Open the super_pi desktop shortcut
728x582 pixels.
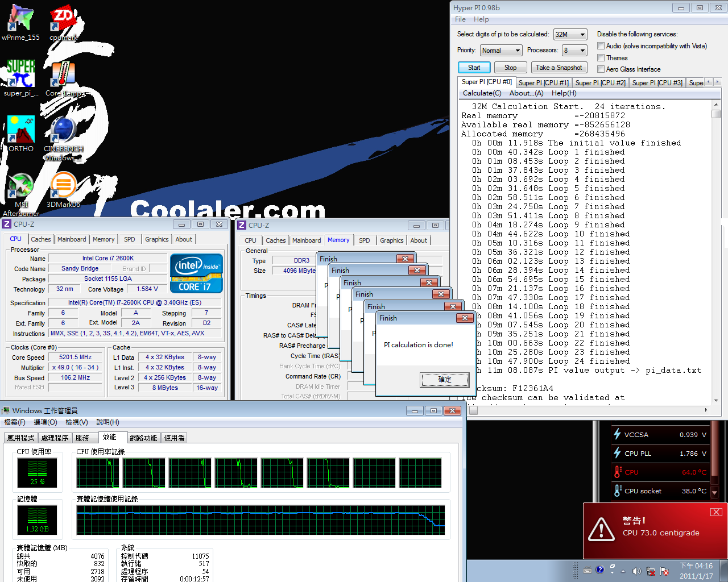(21, 77)
